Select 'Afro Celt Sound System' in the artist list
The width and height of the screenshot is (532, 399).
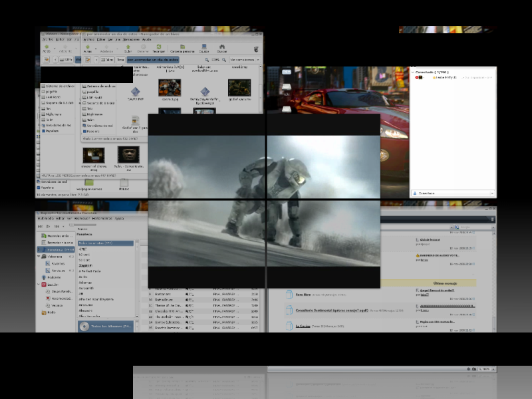96,299
